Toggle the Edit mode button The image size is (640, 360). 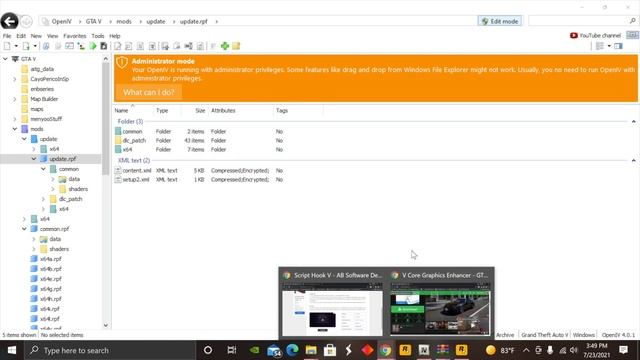pyautogui.click(x=500, y=21)
